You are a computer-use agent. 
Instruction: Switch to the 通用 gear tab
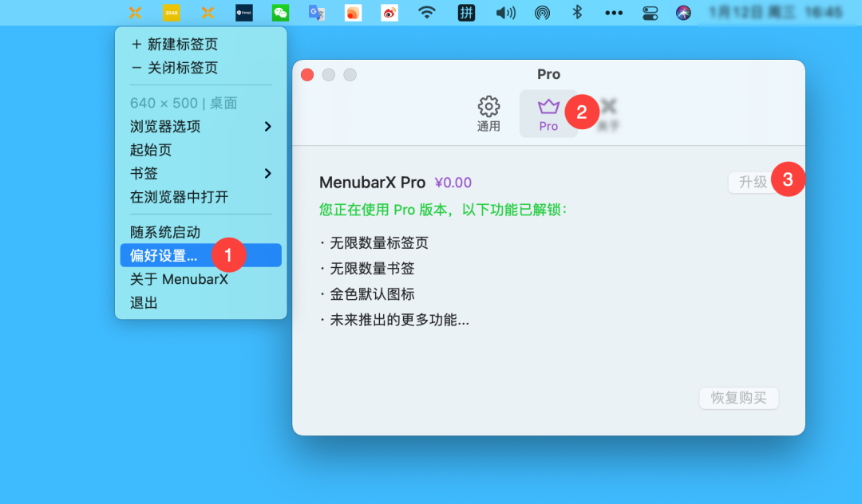click(488, 114)
